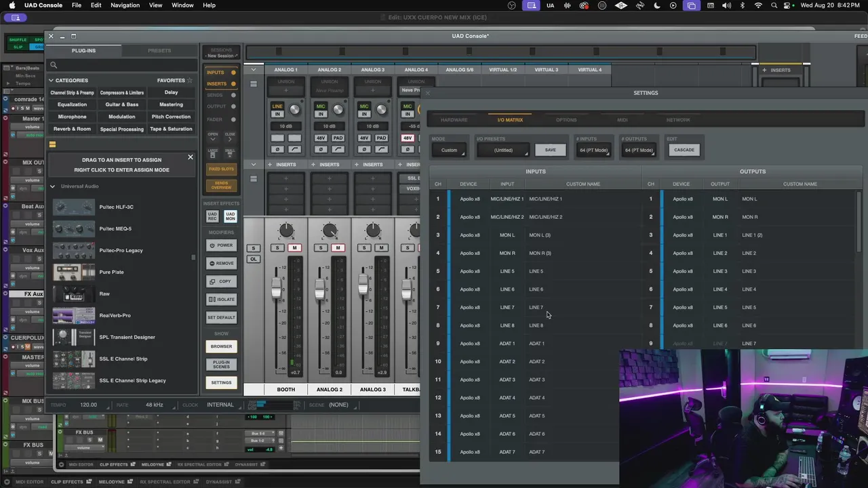The height and width of the screenshot is (488, 868).
Task: Select the Pultec HLF-3C plug-in thumbnail
Action: tap(74, 207)
